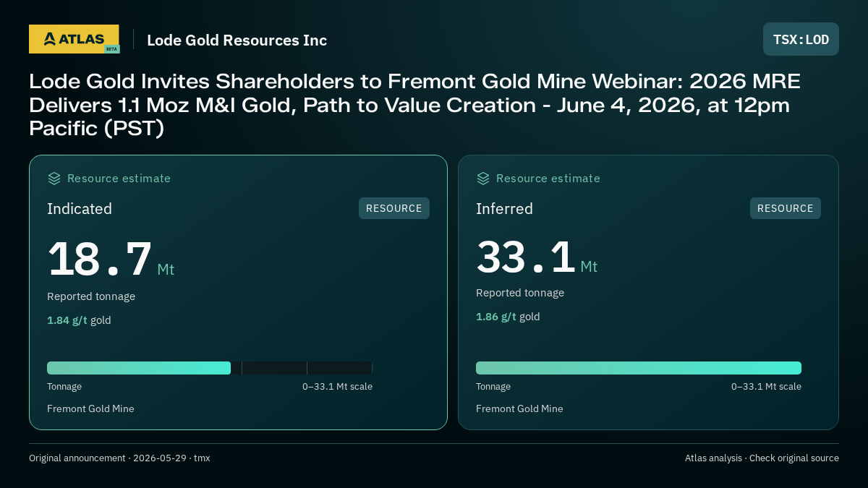868x488 pixels.
Task: Click Reported tonnage under 33.1 Mt
Action: 520,293
